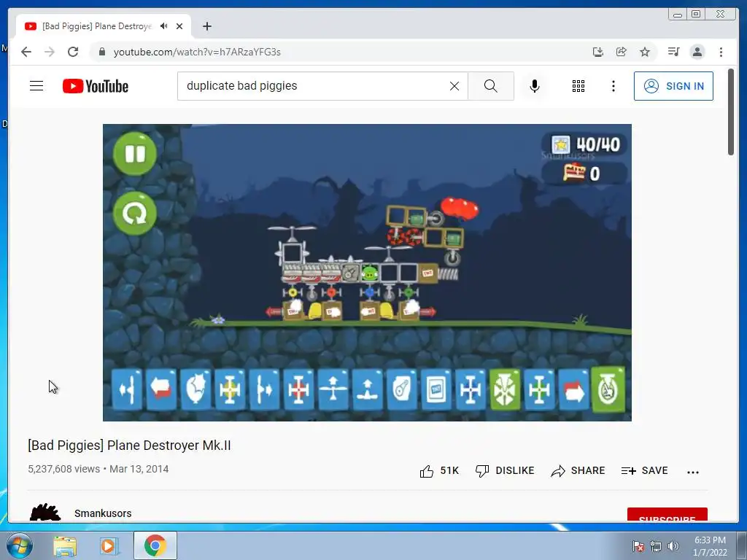Click the DISLIKE button
747x560 pixels.
(x=505, y=470)
